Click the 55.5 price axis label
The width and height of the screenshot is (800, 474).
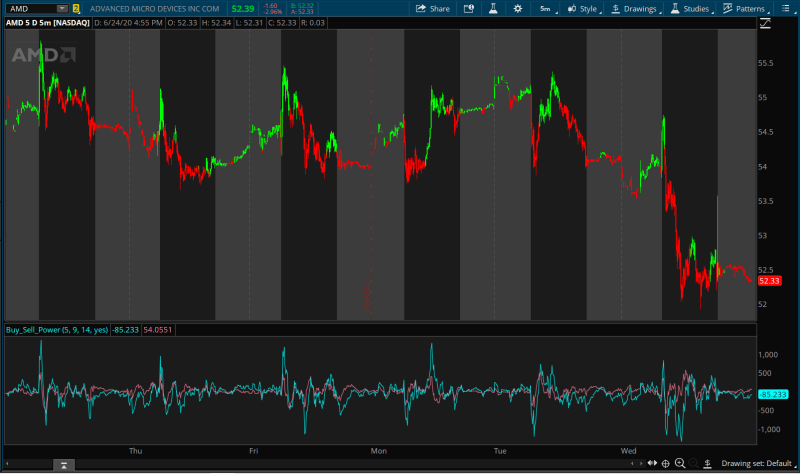[x=765, y=63]
